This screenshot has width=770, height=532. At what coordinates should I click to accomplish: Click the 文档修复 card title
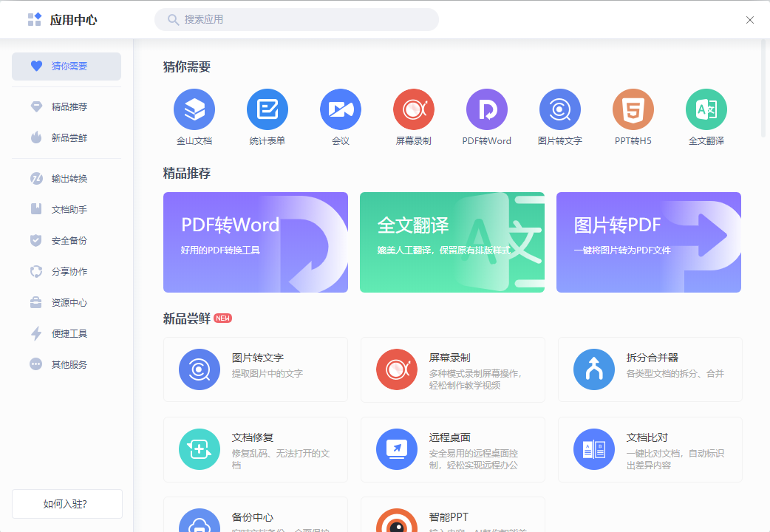coord(253,437)
